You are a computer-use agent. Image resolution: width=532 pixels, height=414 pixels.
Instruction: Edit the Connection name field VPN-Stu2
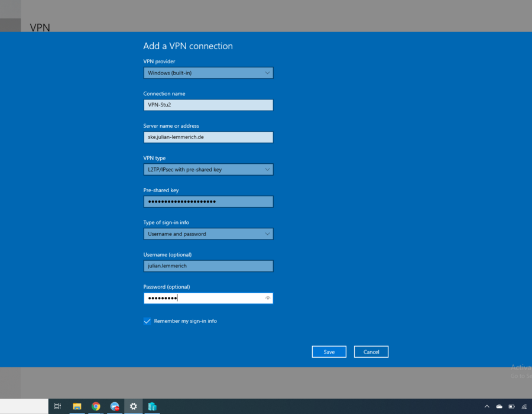208,105
